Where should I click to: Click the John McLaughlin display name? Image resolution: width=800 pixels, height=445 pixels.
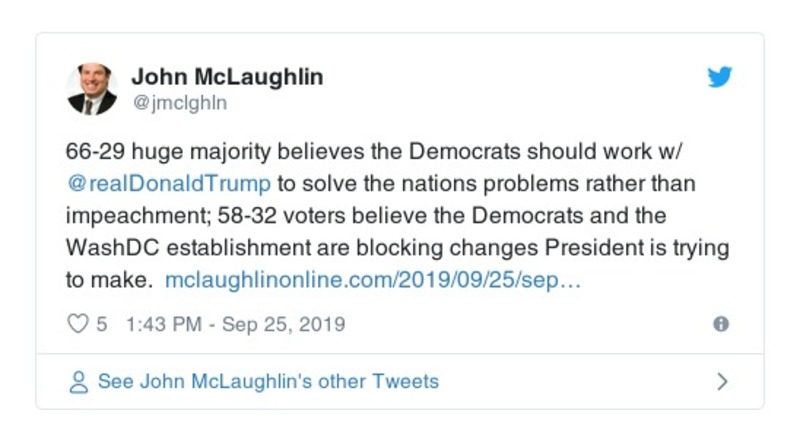(x=227, y=77)
